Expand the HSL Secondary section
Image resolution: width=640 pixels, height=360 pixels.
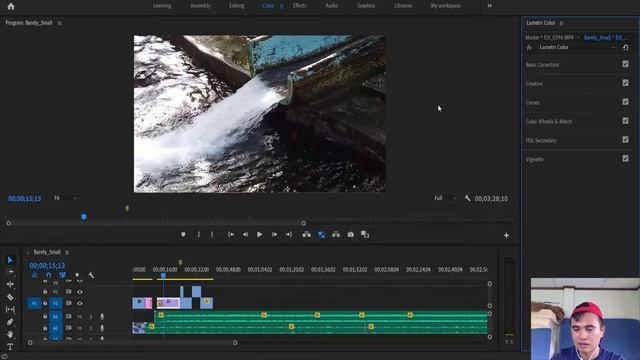pos(541,140)
